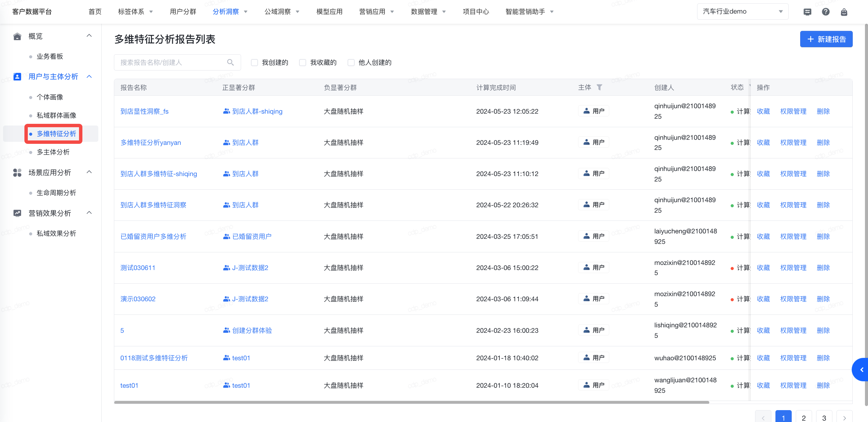Open the 数据管理 dropdown menu
The height and width of the screenshot is (422, 868).
(x=429, y=12)
